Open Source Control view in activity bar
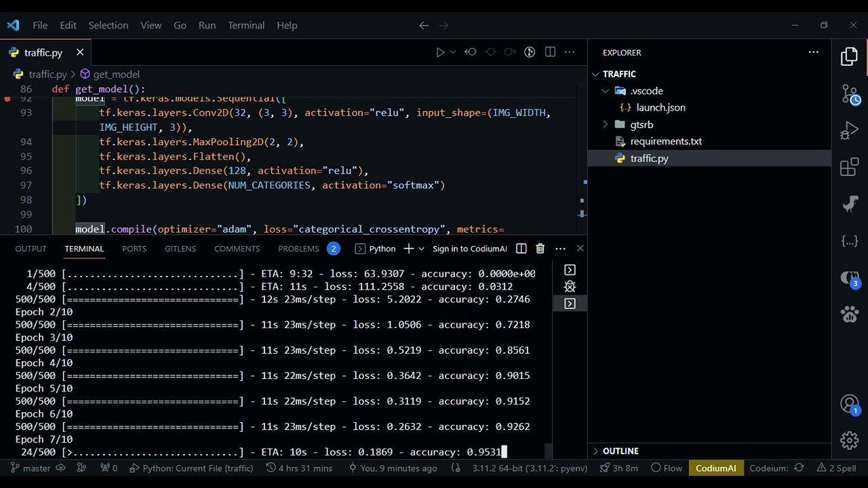Screen dimensions: 868x488 pos(850,94)
